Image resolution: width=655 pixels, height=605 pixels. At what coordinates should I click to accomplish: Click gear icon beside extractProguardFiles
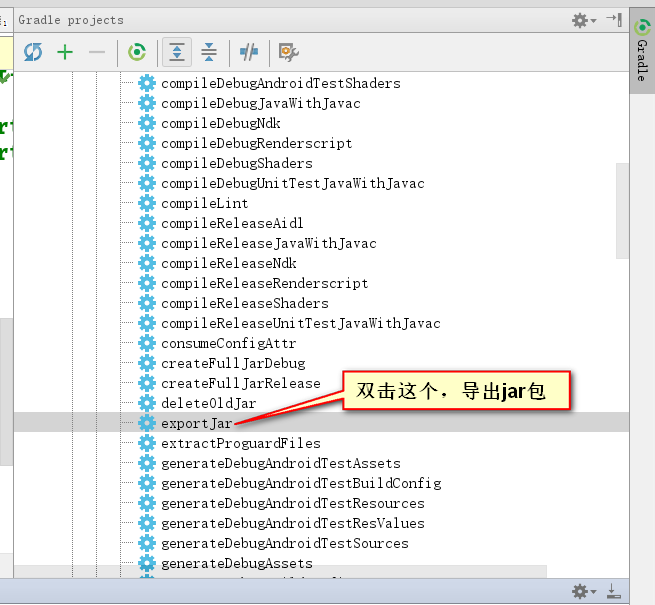point(147,443)
